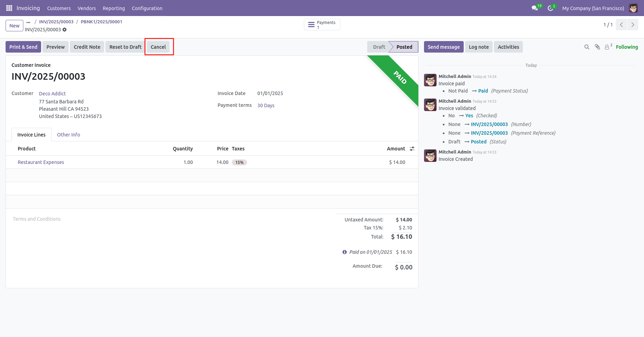Open Activities scheduling button
The image size is (644, 337).
508,47
